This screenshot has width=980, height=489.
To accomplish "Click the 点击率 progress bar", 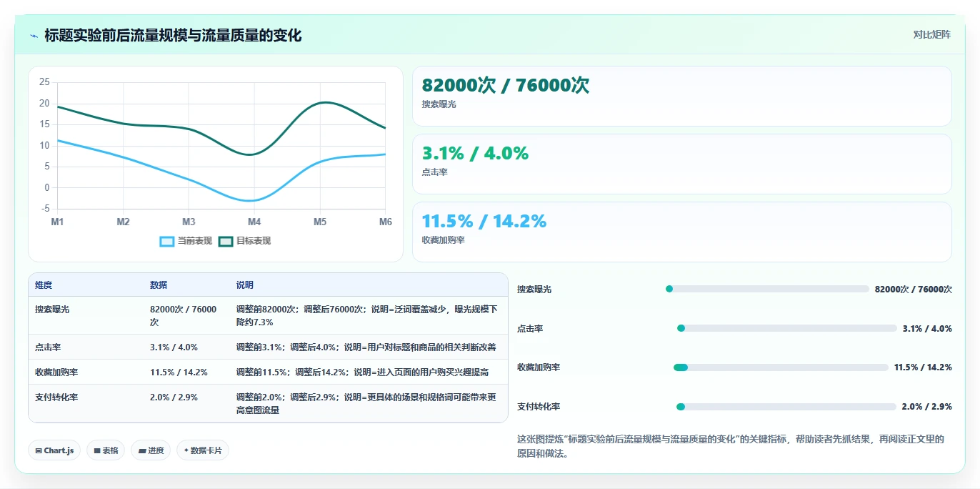I will click(x=787, y=328).
